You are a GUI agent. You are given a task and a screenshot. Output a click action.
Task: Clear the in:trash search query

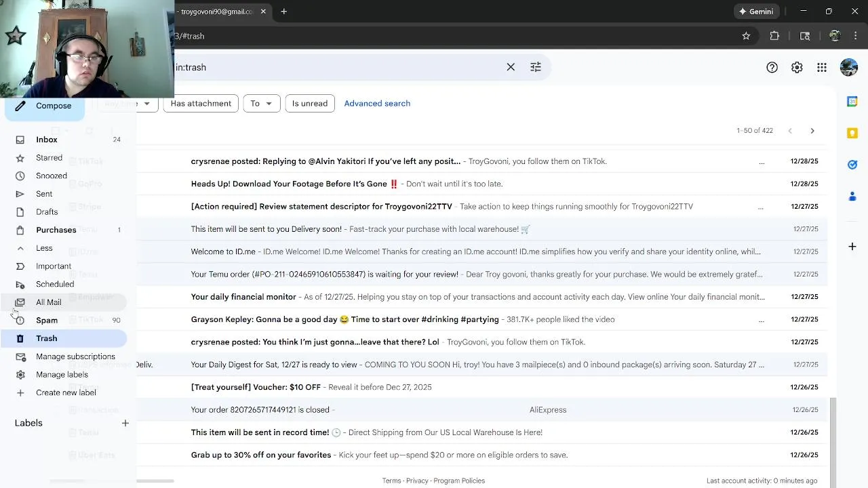tap(511, 67)
